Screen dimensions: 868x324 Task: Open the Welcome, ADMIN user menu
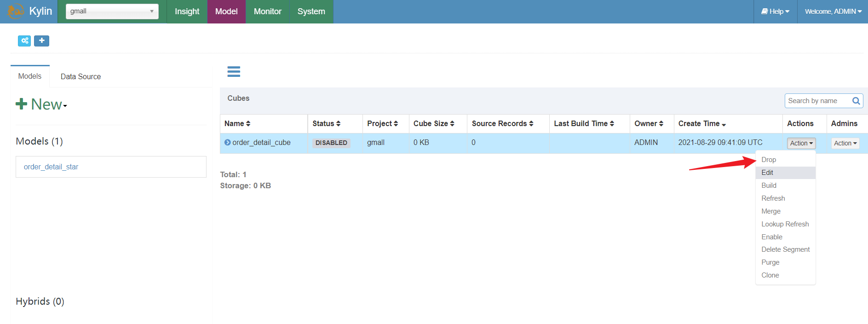(x=833, y=12)
